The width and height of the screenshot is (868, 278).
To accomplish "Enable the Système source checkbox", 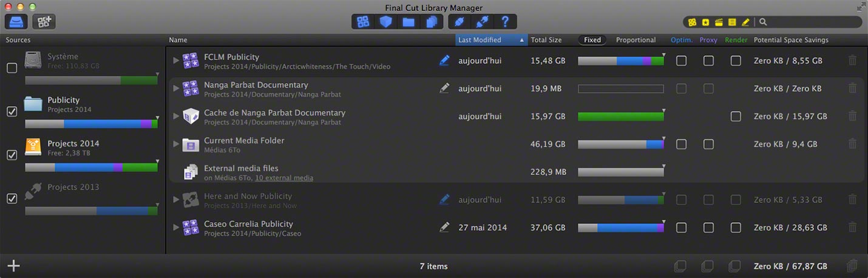I will click(12, 68).
